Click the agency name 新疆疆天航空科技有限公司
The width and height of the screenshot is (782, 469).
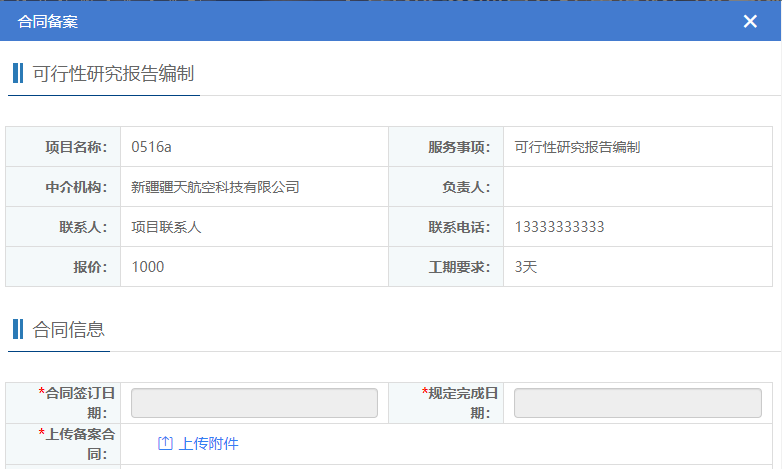pyautogui.click(x=215, y=187)
